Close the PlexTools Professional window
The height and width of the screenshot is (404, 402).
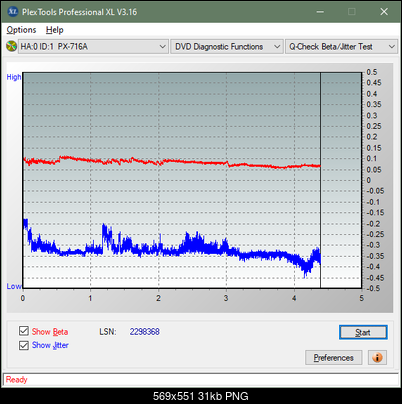[384, 12]
